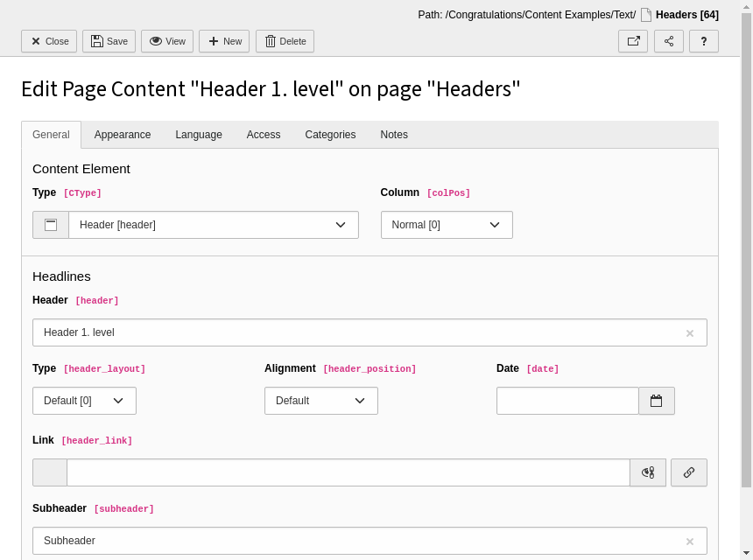
Task: Click the open in new window icon
Action: 633,41
